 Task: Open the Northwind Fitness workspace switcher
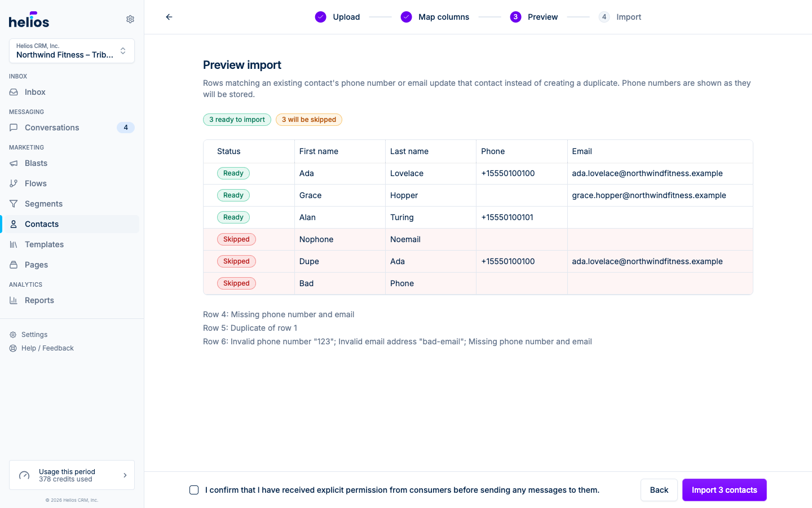(72, 51)
